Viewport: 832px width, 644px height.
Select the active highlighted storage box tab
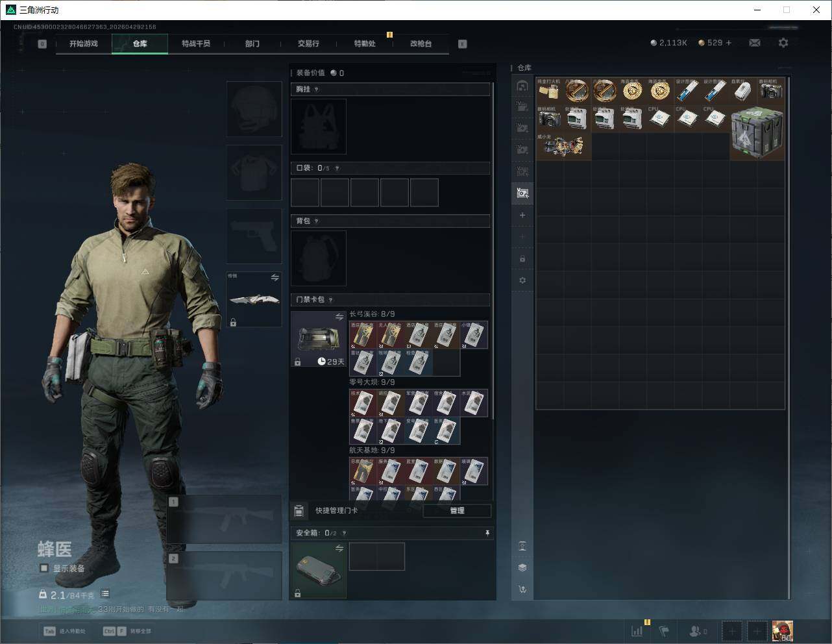pos(522,193)
